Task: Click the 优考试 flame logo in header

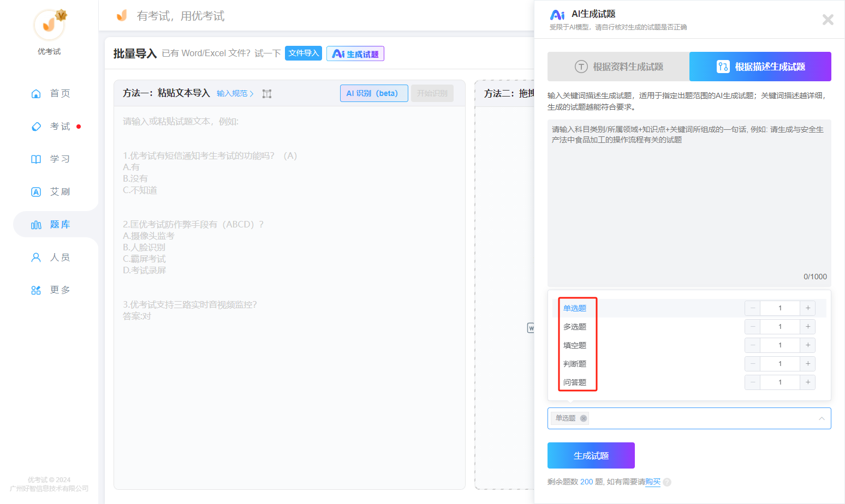Action: tap(122, 15)
